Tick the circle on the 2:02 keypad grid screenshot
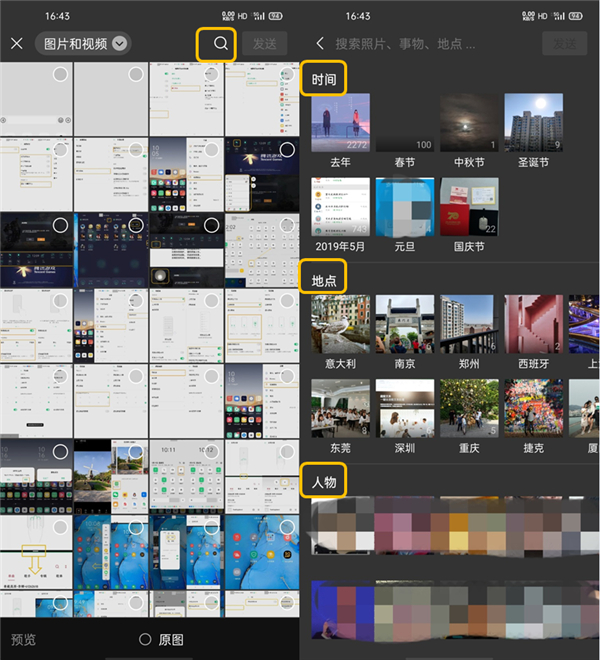This screenshot has height=660, width=600. click(x=287, y=225)
